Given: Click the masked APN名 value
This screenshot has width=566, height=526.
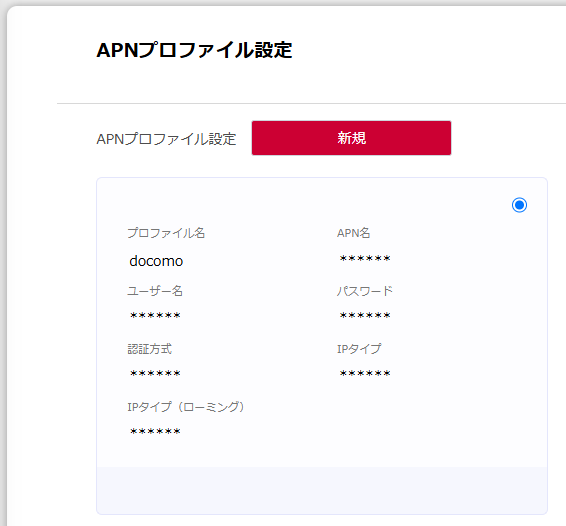Looking at the screenshot, I should tap(365, 259).
